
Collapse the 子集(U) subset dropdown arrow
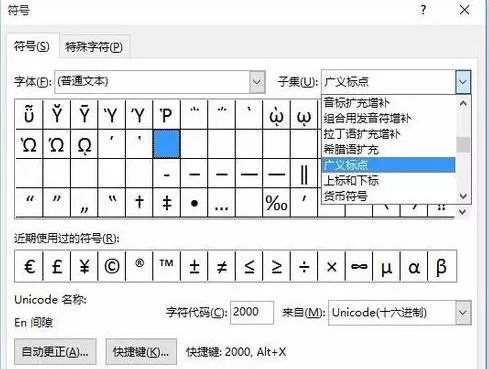tap(463, 82)
